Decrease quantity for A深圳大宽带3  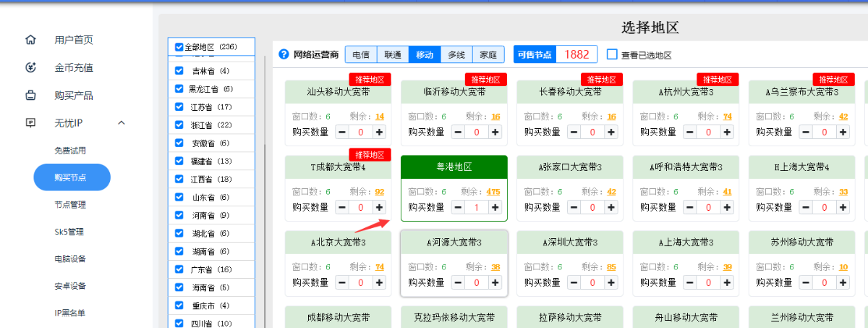(x=574, y=282)
